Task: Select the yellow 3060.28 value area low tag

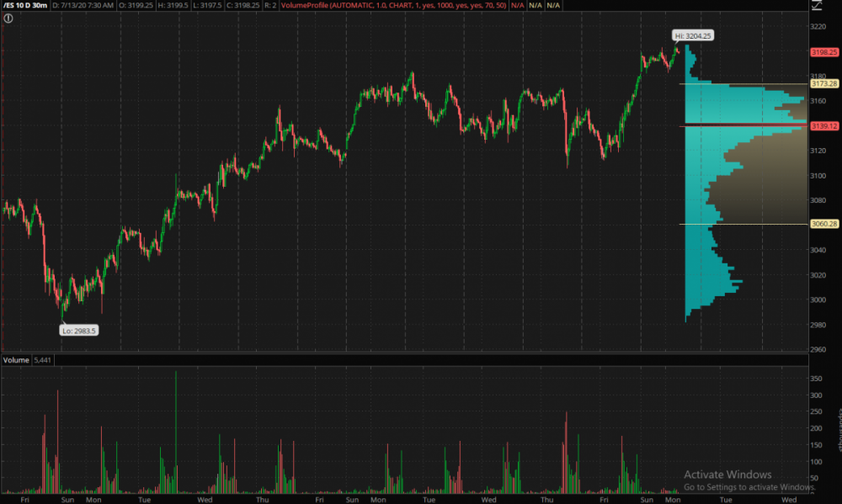Action: point(823,224)
